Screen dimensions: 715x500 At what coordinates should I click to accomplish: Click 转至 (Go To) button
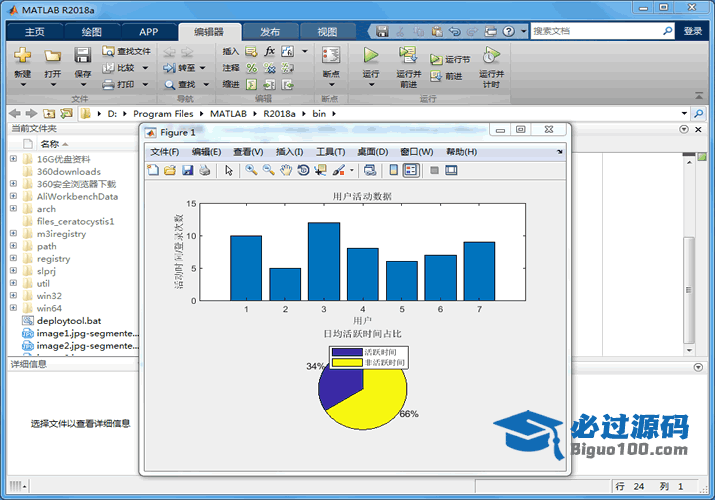tap(184, 68)
